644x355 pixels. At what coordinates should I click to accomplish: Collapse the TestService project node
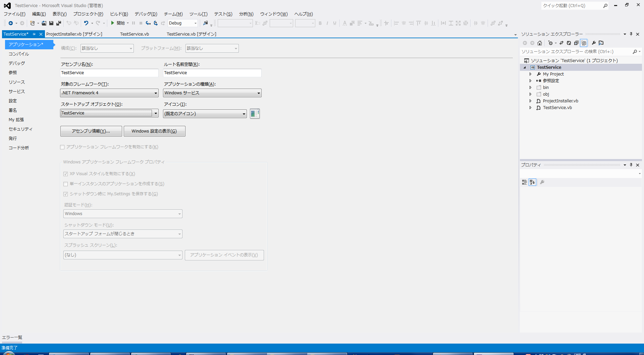point(525,67)
